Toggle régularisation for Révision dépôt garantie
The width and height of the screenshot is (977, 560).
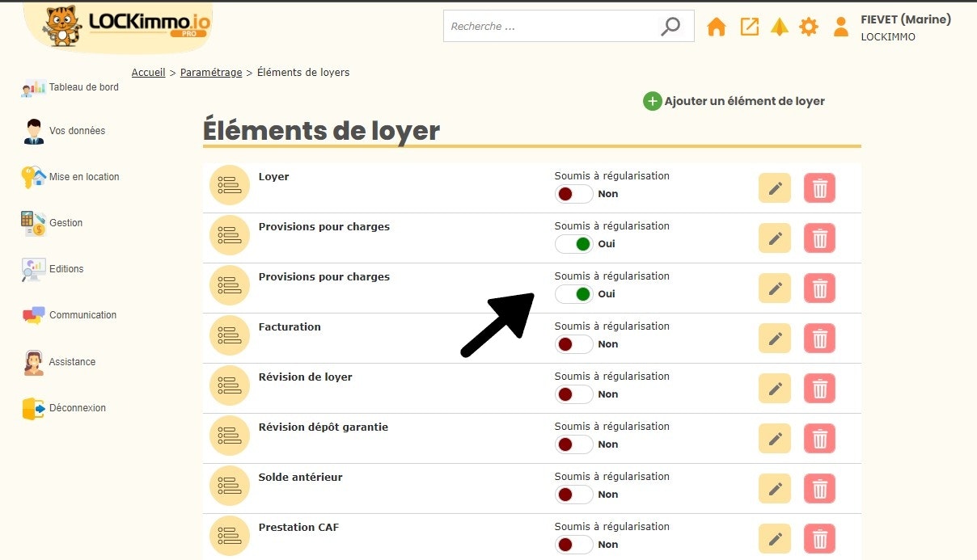574,444
